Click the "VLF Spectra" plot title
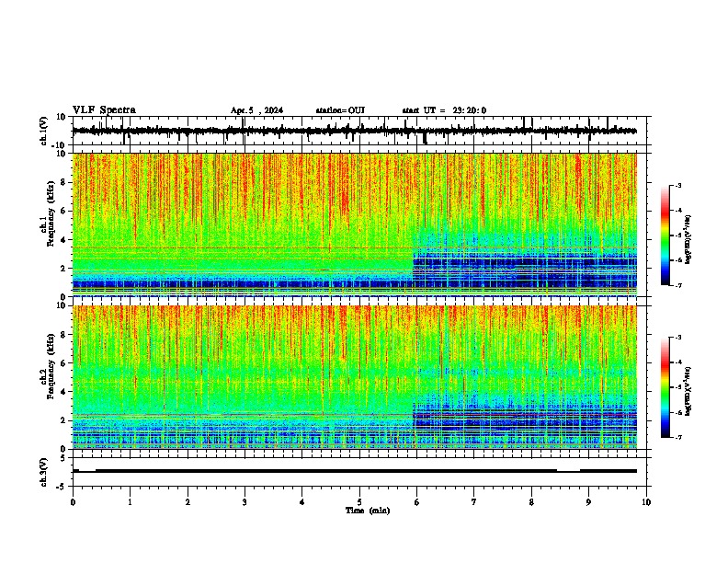The height and width of the screenshot is (563, 728). point(104,110)
